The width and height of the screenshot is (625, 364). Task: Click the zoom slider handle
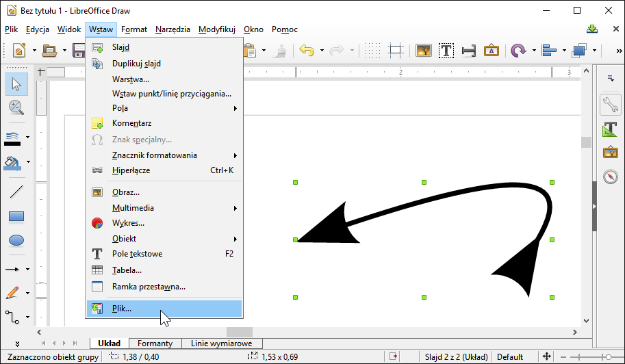(x=609, y=357)
